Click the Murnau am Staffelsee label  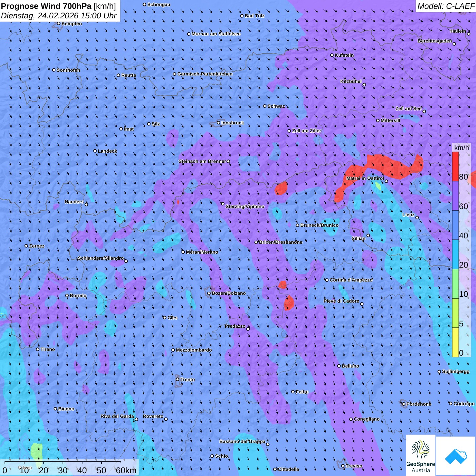click(x=216, y=34)
